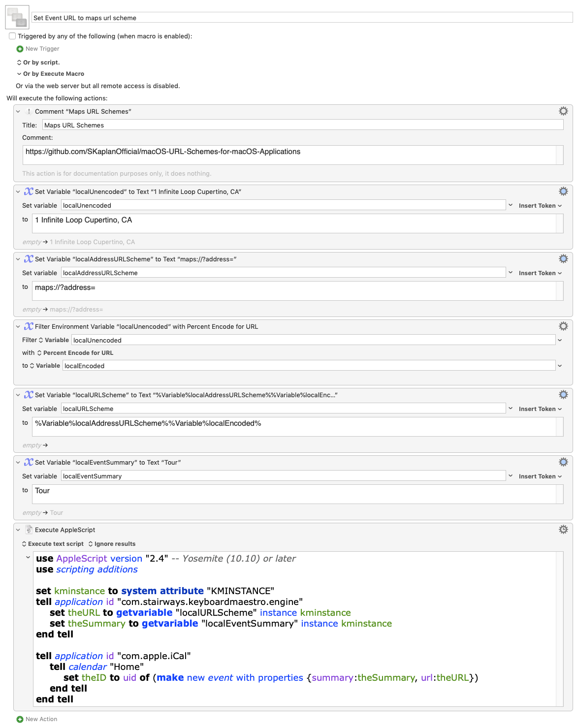Open gear menu for the localUnencoded Set Variable action
This screenshot has height=728, width=578.
click(563, 191)
